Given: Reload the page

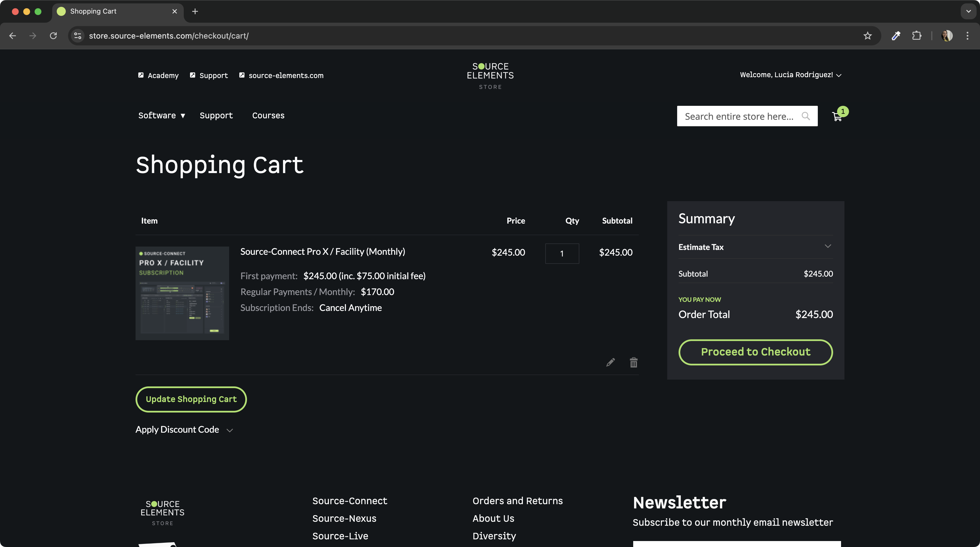Looking at the screenshot, I should click(x=53, y=36).
